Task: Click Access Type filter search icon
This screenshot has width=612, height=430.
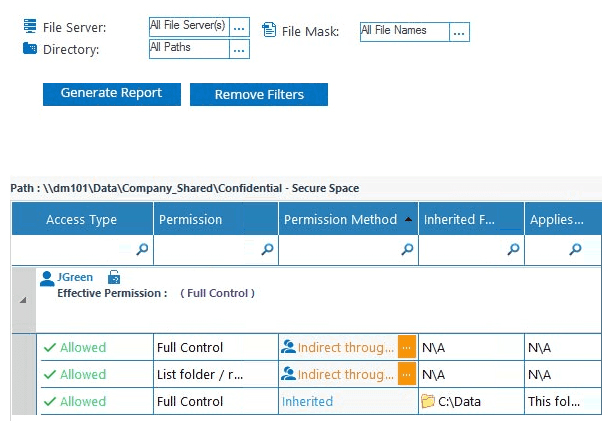Action: [x=142, y=249]
